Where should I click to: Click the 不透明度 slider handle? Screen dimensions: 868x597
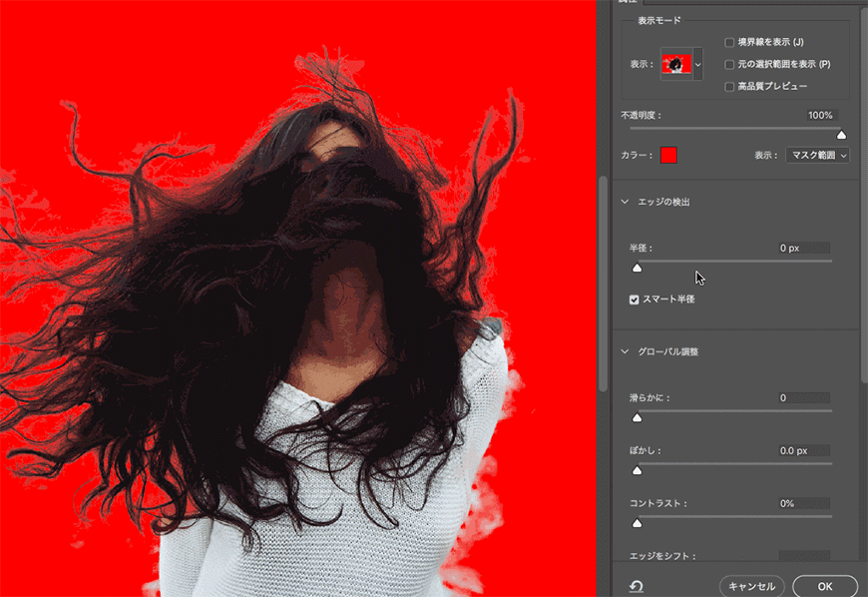pos(841,135)
